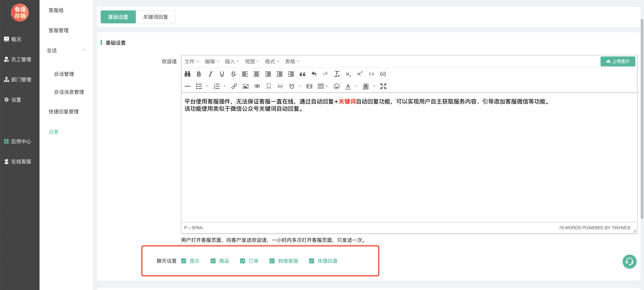The image size is (644, 290).
Task: Uncheck the 图片 chat setting
Action: coord(184,261)
